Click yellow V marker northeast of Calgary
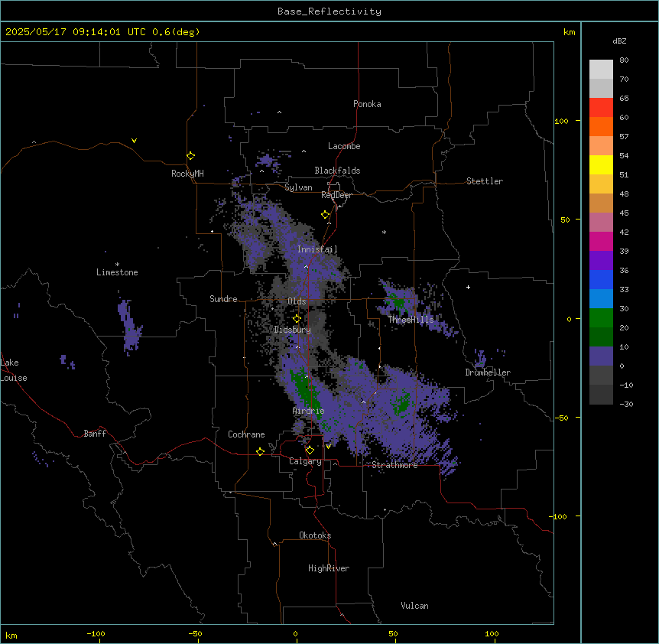This screenshot has width=659, height=644. 328,447
